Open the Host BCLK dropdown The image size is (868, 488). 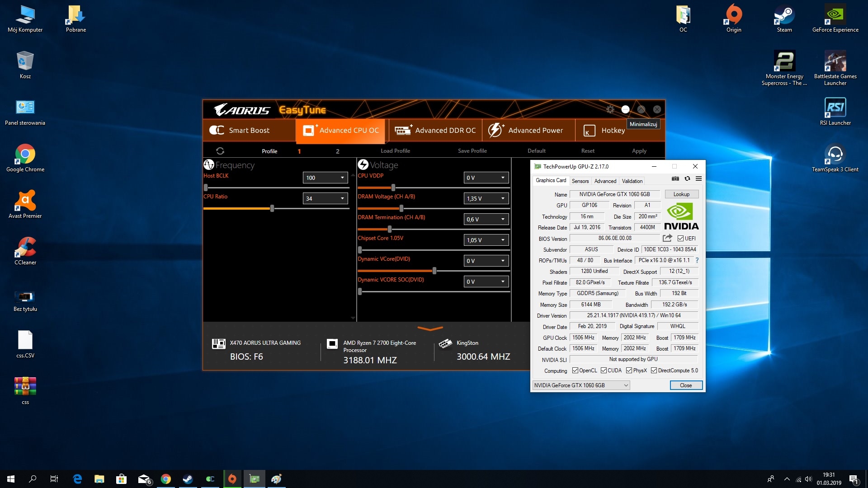pos(325,178)
